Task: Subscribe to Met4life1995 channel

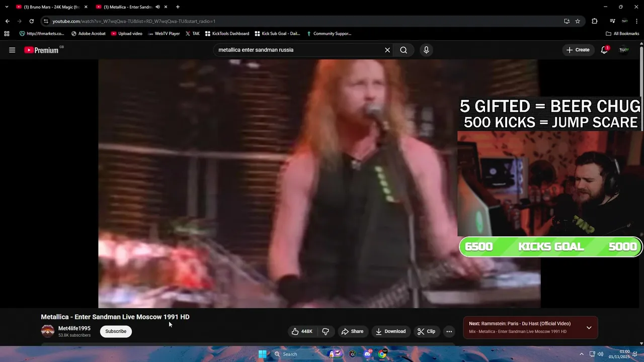Action: pos(116,331)
